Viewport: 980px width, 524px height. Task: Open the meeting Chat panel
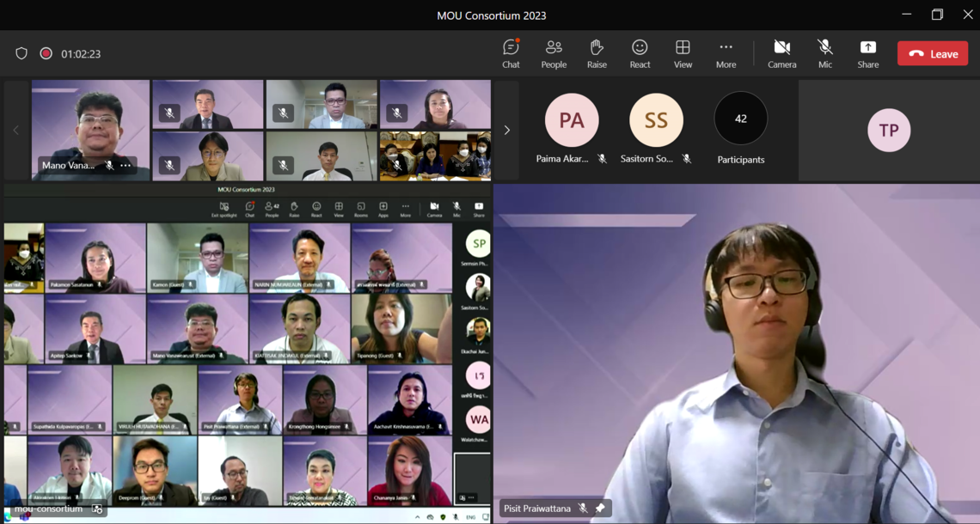click(x=511, y=53)
